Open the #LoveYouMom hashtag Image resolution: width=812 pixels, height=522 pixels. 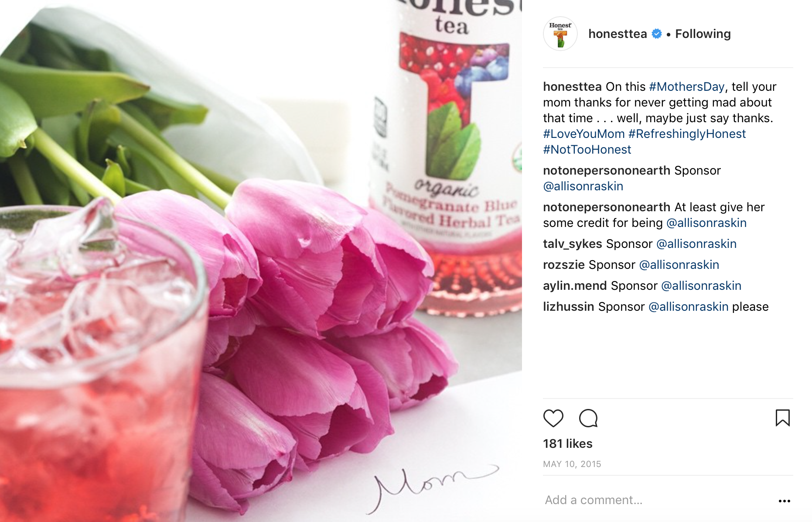[x=584, y=134]
